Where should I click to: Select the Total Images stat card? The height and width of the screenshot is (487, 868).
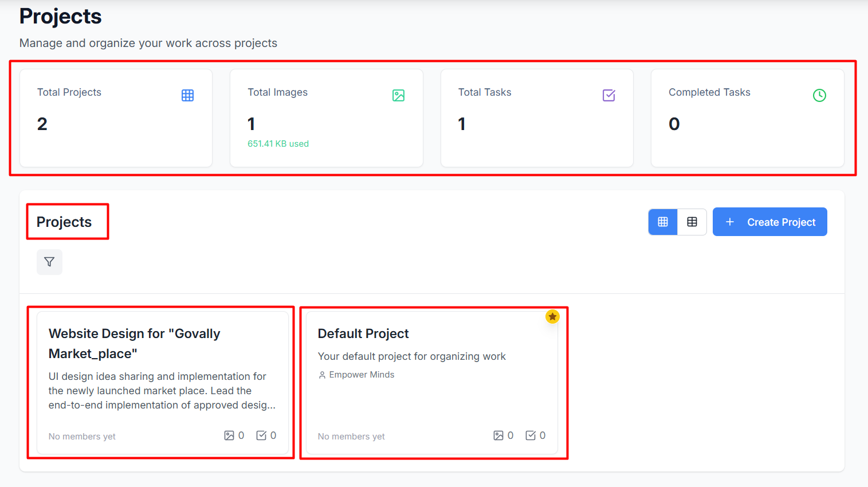click(326, 118)
